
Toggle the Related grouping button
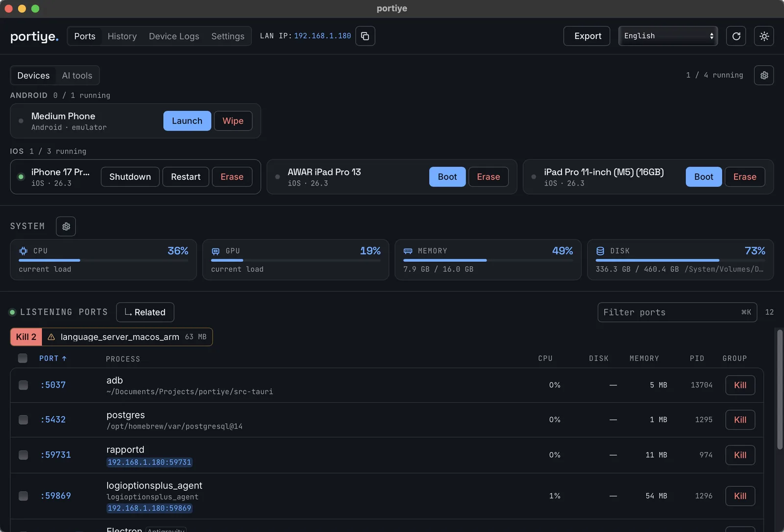[145, 312]
